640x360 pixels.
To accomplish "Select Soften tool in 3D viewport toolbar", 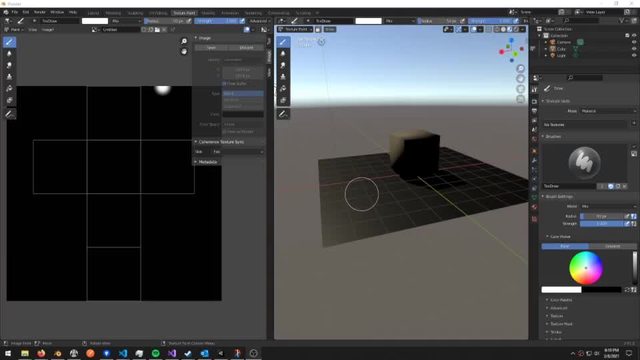I will [283, 53].
